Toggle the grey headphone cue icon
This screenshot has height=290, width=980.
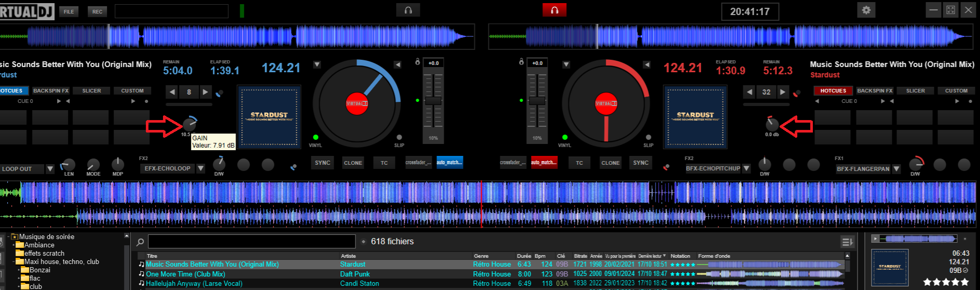point(408,10)
